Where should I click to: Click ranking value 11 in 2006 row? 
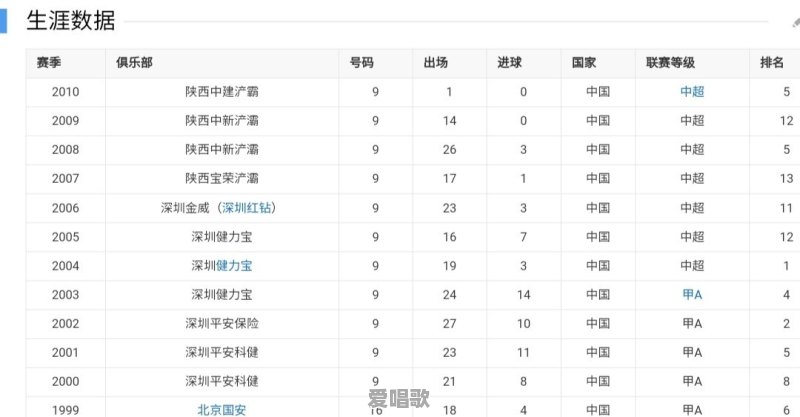[x=786, y=208]
